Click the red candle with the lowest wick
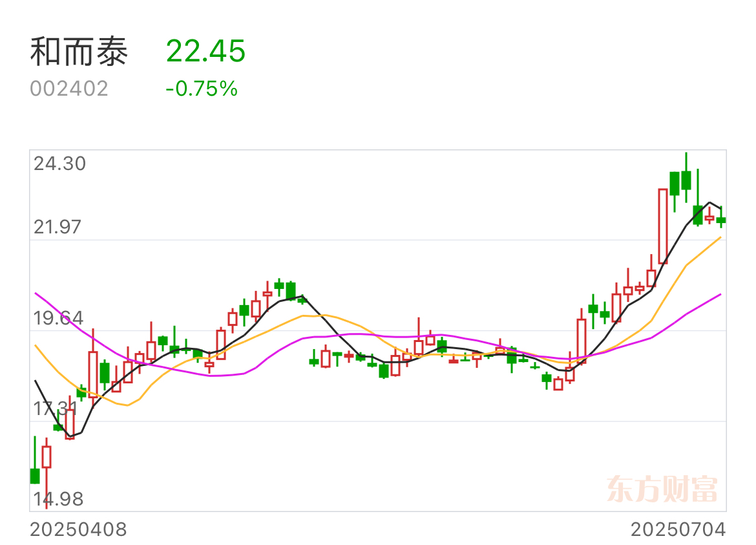 47,473
